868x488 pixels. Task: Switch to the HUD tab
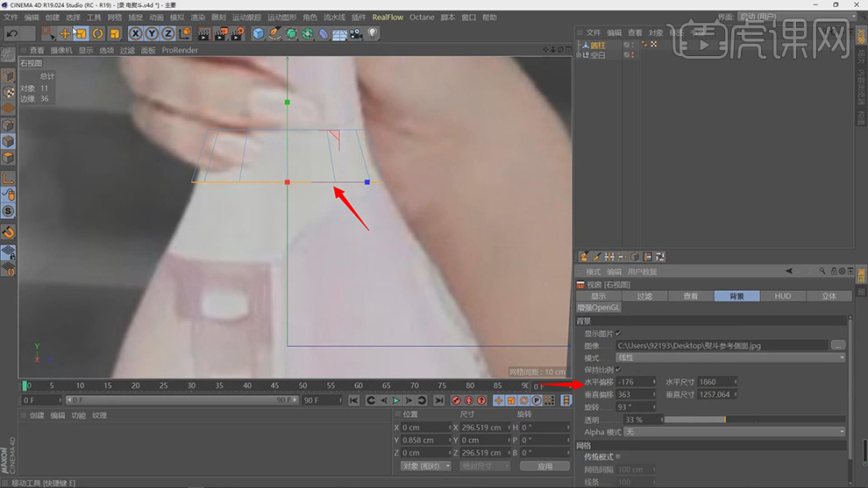(x=783, y=296)
